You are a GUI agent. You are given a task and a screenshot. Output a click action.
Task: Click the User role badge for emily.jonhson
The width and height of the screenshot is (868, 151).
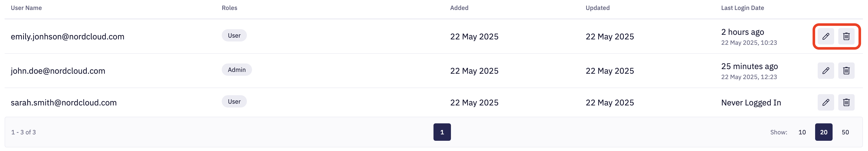point(234,35)
